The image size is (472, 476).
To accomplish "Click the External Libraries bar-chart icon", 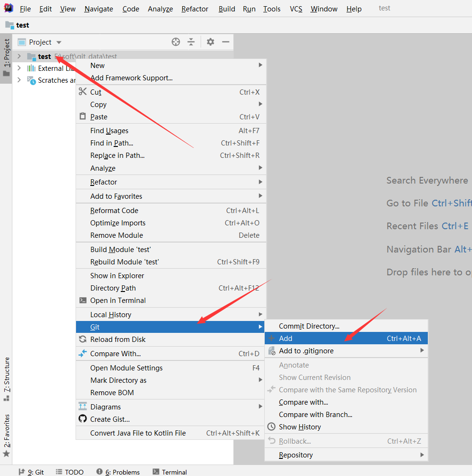I will point(31,68).
